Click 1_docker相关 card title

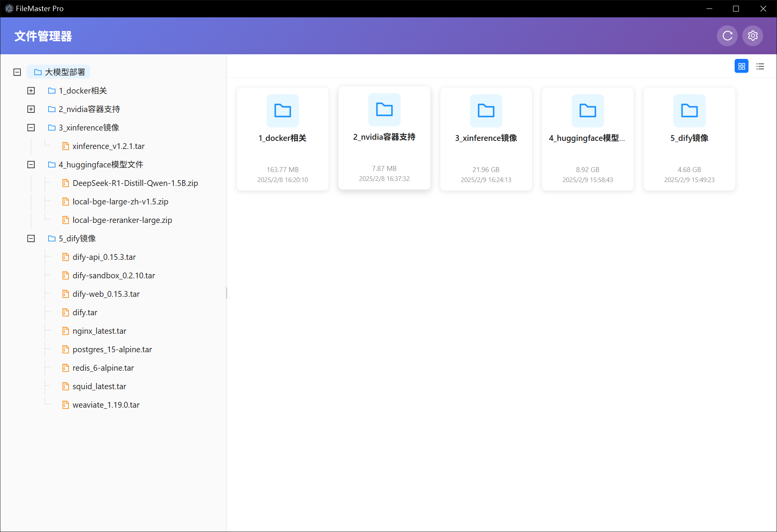(x=282, y=138)
